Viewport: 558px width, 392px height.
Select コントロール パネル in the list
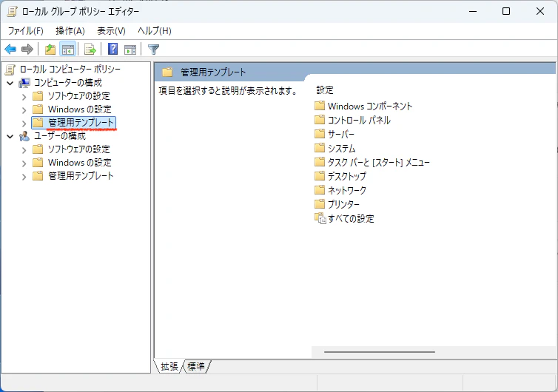359,121
